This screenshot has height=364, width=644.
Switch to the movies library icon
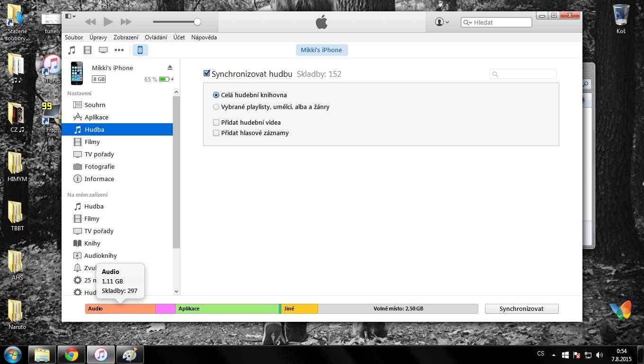click(88, 50)
